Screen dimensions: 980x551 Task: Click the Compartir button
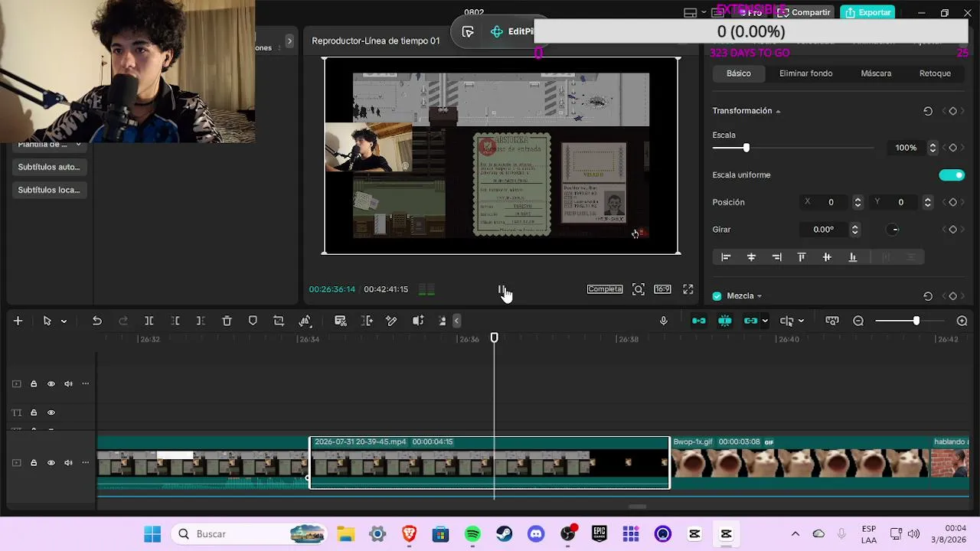[804, 12]
